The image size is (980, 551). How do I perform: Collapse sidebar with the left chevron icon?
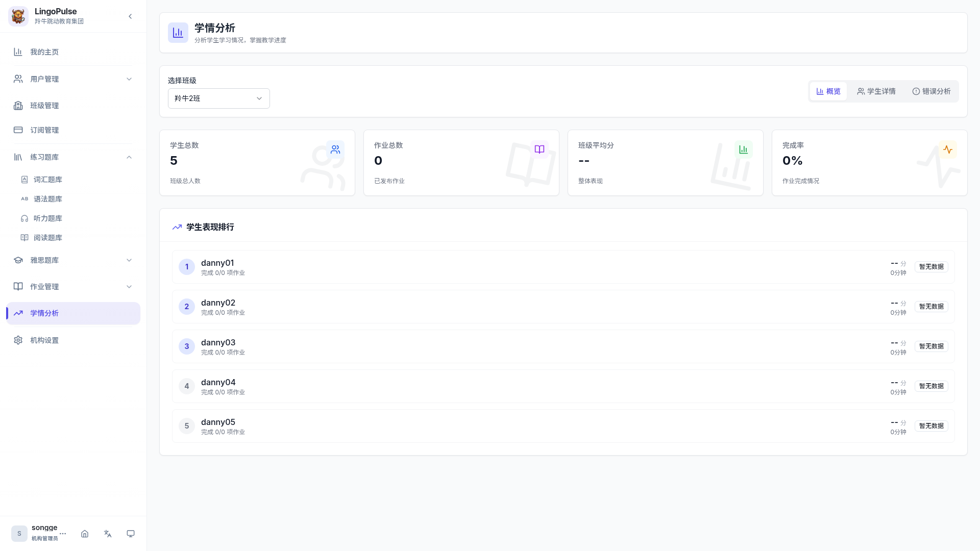pyautogui.click(x=130, y=16)
